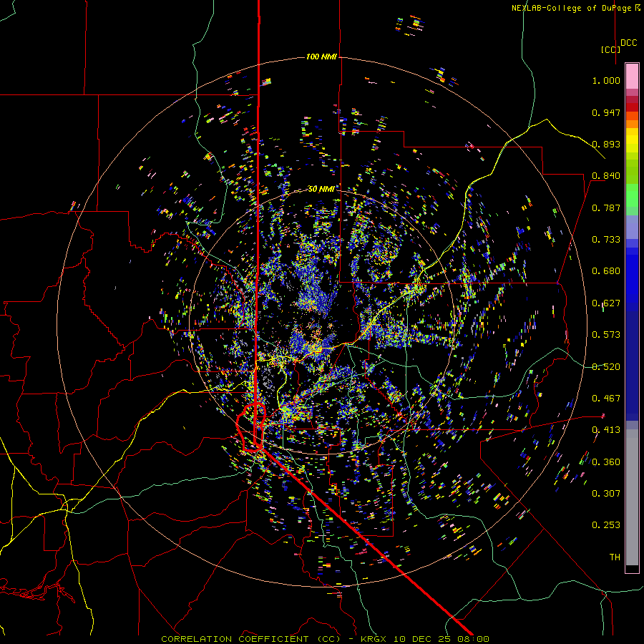
Task: Click the thick red outlined polygon on map
Action: 251,427
